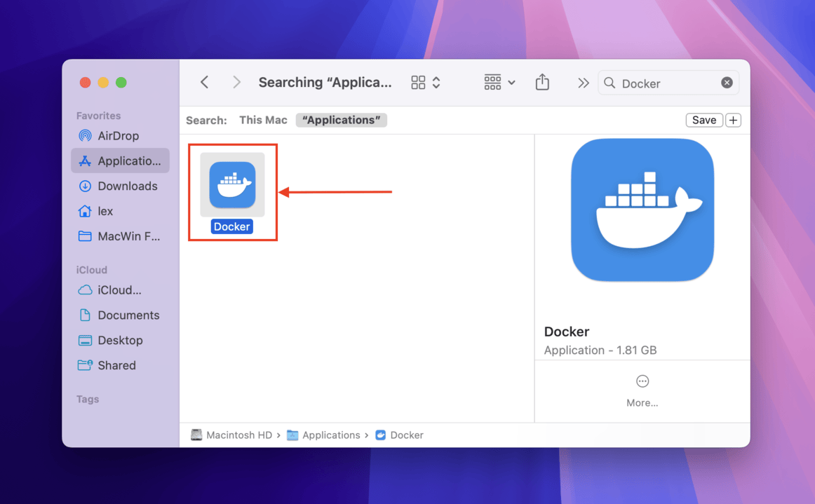Open AirDrop in the sidebar
Viewport: 815px width, 504px height.
pos(120,135)
